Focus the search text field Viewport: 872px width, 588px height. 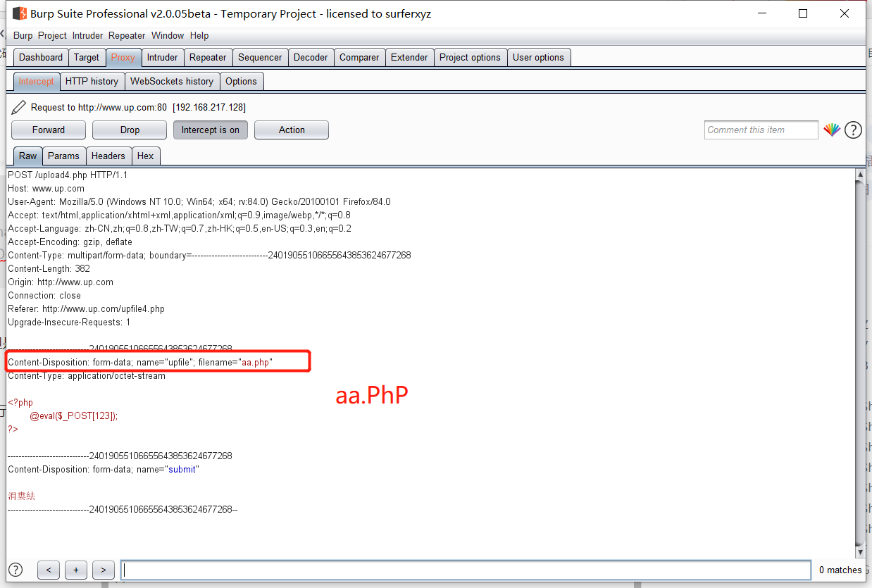click(x=466, y=570)
